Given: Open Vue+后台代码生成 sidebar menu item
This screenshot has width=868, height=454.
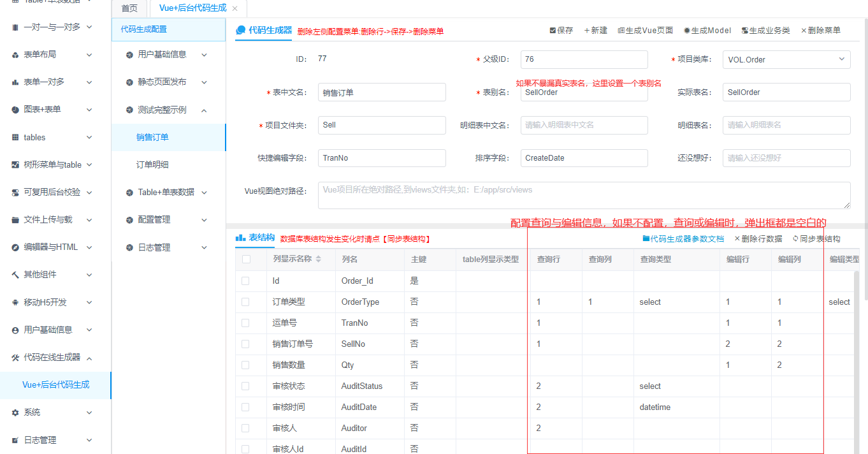Looking at the screenshot, I should click(55, 385).
